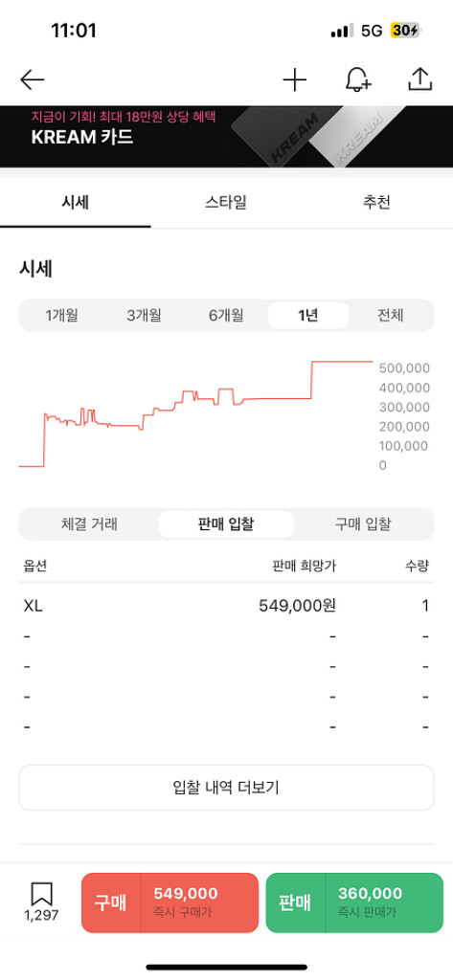This screenshot has height=980, width=453.
Task: Open the KREAM card promotion banner
Action: (x=226, y=136)
